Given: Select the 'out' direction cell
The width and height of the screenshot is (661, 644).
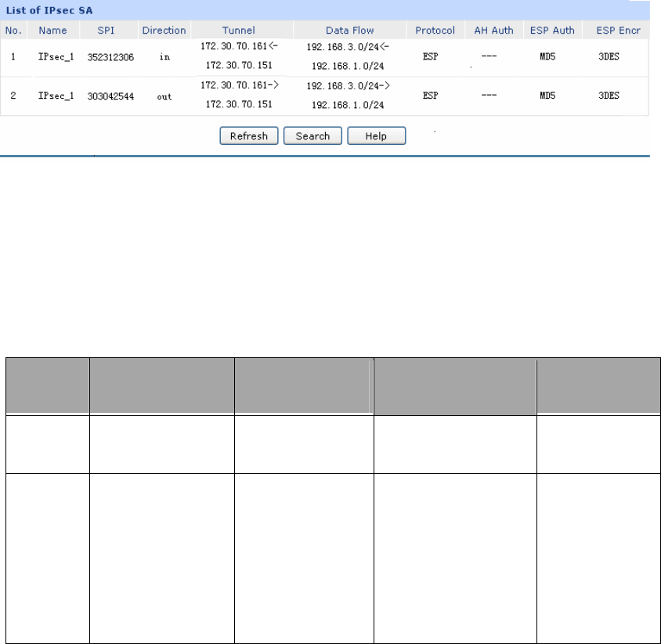Looking at the screenshot, I should pyautogui.click(x=164, y=96).
